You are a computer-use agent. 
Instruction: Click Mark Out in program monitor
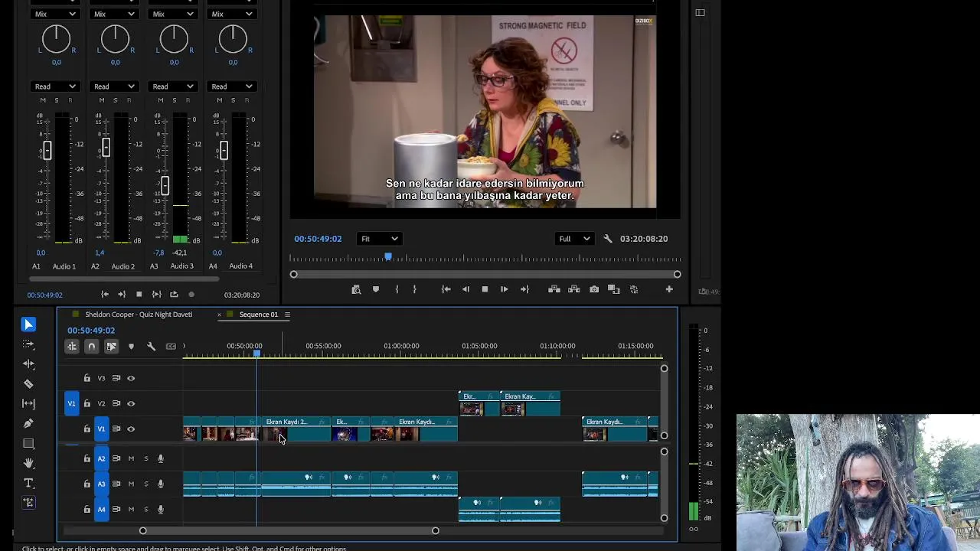pyautogui.click(x=414, y=289)
